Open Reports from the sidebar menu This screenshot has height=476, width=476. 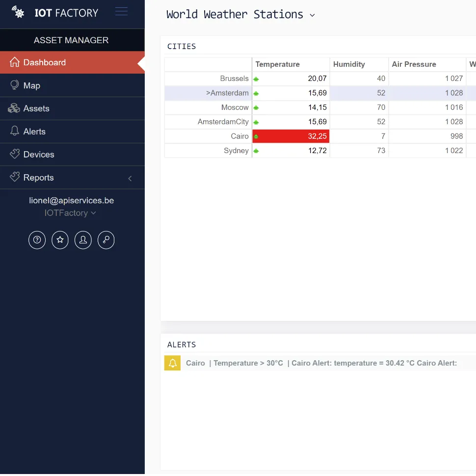pyautogui.click(x=37, y=177)
